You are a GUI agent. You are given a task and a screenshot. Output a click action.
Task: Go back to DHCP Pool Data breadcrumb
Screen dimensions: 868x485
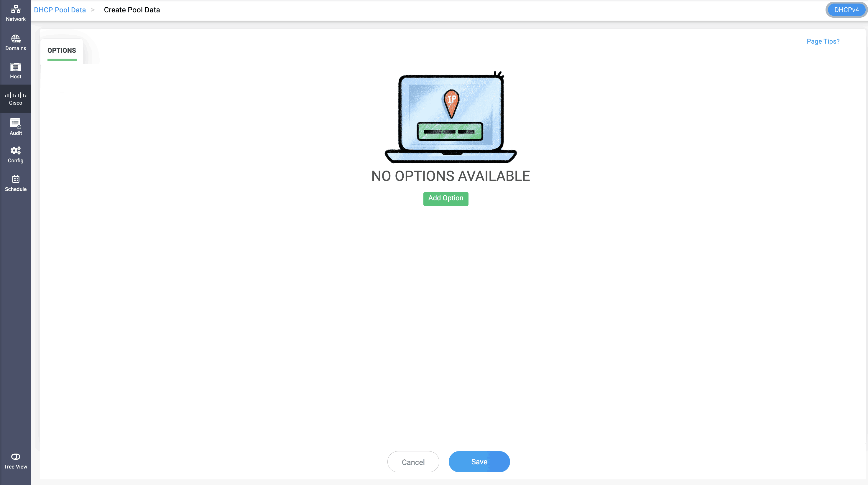point(60,10)
